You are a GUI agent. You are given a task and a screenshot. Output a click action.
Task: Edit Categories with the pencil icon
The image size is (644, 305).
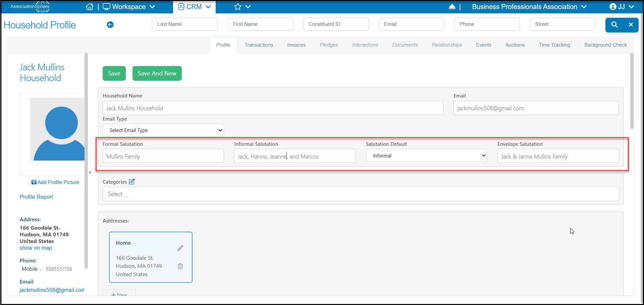pos(132,181)
